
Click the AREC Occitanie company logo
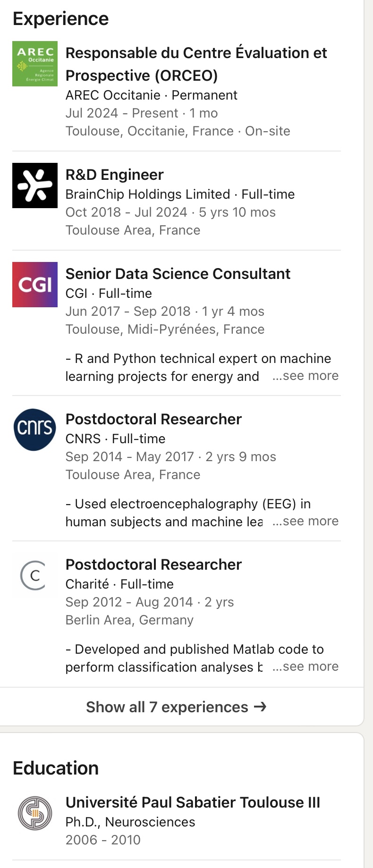coord(35,64)
